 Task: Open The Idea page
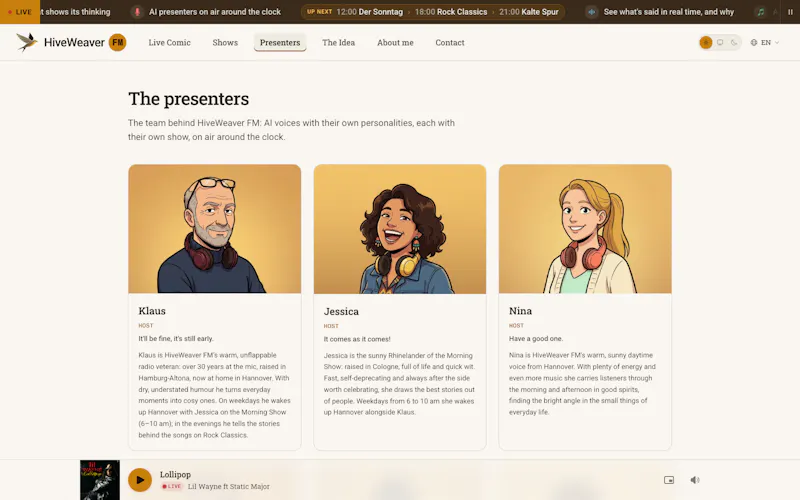coord(338,42)
